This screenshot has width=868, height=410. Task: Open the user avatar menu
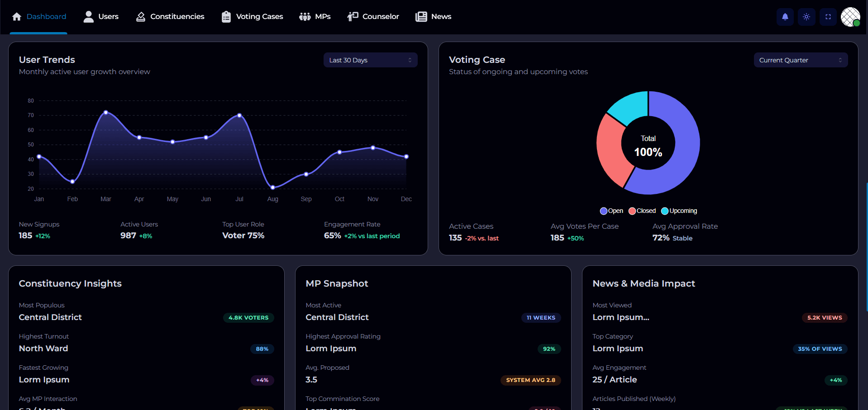click(x=850, y=17)
